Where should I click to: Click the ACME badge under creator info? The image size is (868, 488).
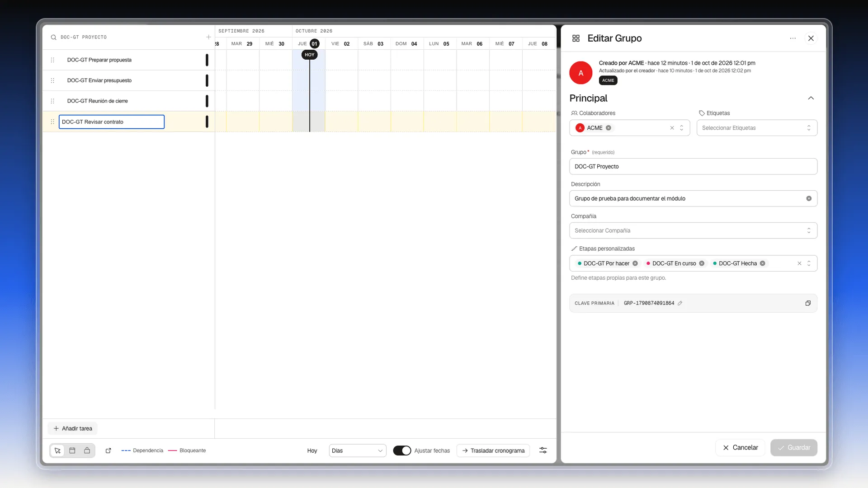pyautogui.click(x=608, y=80)
